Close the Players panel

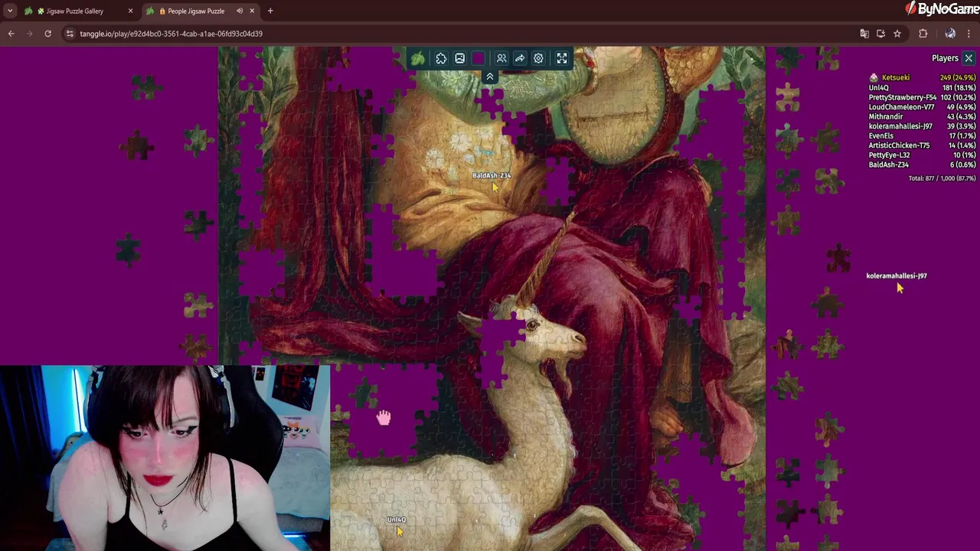969,58
